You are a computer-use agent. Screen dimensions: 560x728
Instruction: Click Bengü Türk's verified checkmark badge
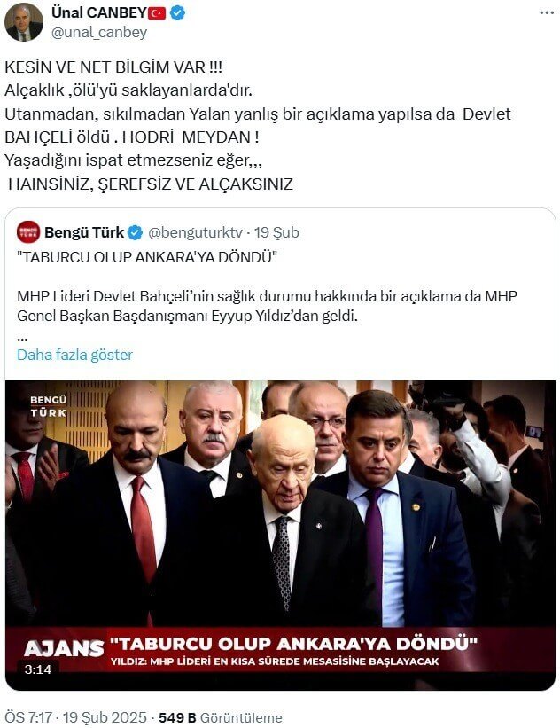click(x=135, y=232)
